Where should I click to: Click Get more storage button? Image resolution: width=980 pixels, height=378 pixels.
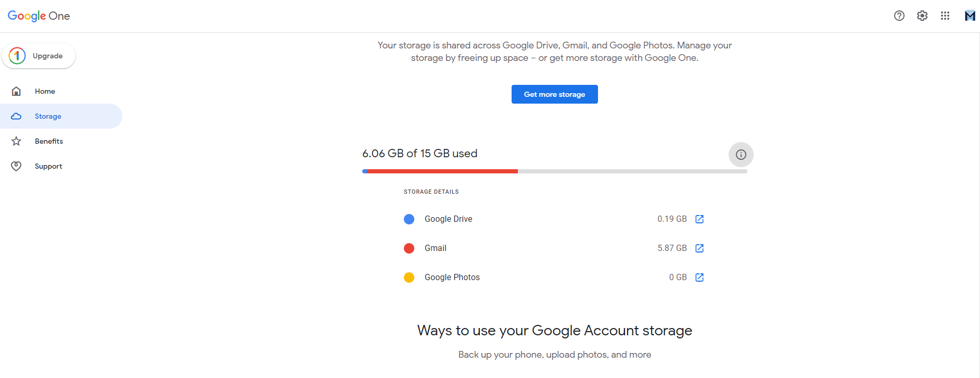[554, 94]
